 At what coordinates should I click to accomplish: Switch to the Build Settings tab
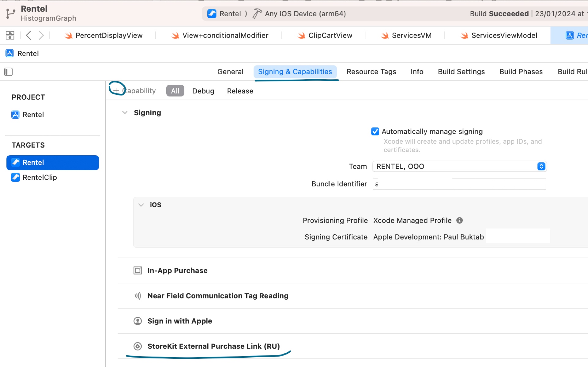coord(461,71)
